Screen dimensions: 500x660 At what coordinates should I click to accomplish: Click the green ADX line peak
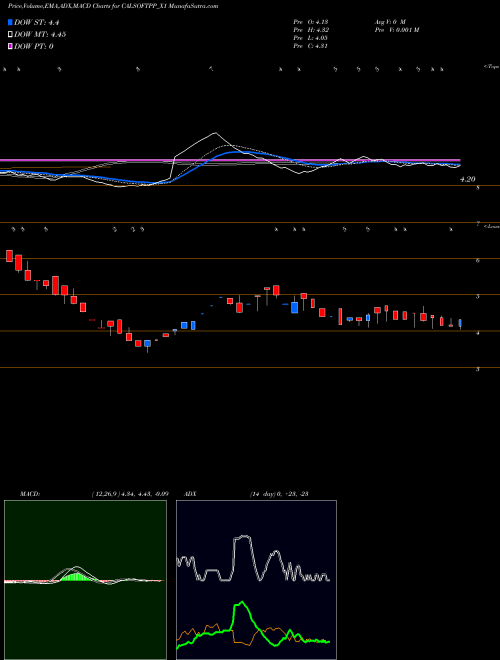click(241, 603)
